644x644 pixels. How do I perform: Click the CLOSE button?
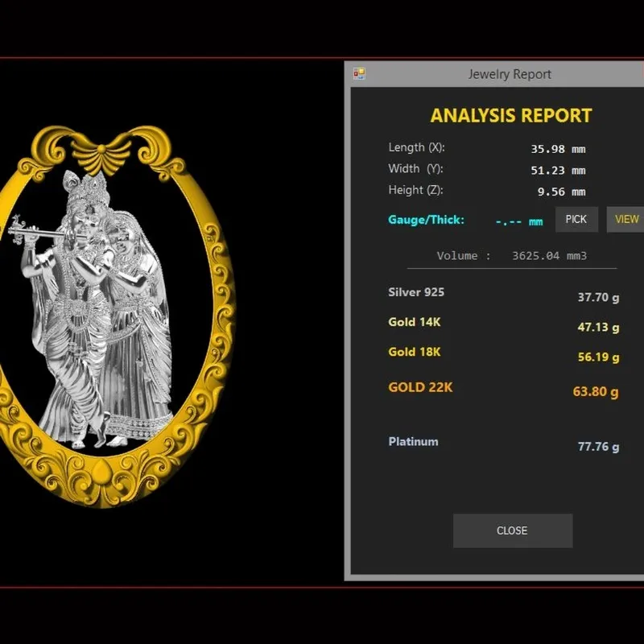click(x=513, y=530)
